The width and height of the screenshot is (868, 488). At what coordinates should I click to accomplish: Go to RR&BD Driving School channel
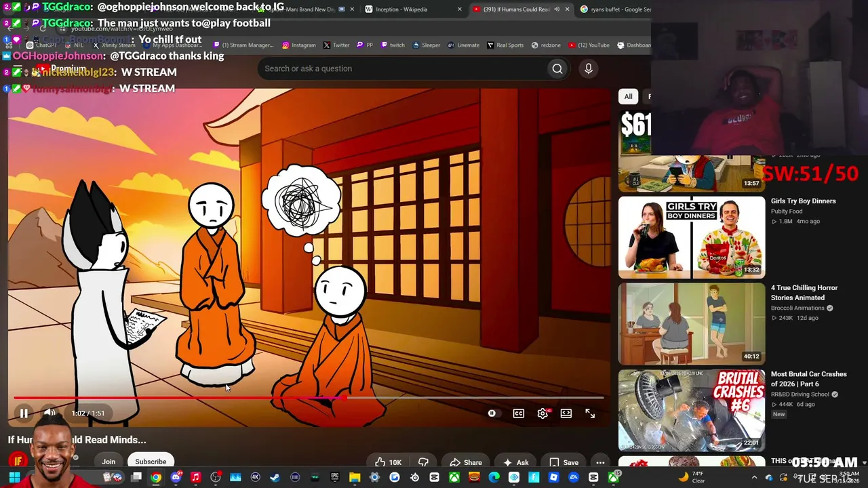click(800, 394)
